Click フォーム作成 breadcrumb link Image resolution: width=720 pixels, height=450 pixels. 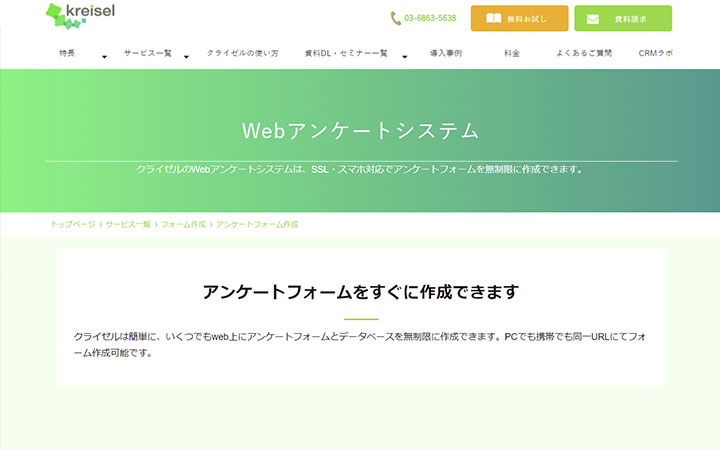tap(183, 224)
